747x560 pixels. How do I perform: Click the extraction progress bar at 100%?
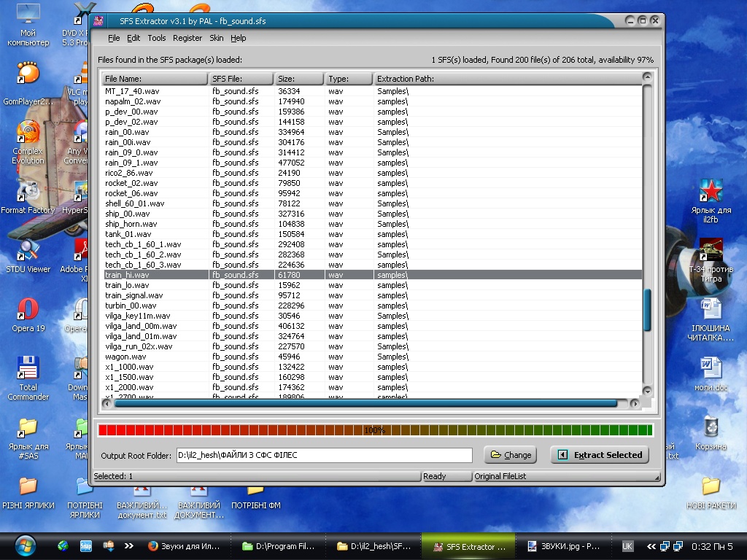(x=375, y=430)
